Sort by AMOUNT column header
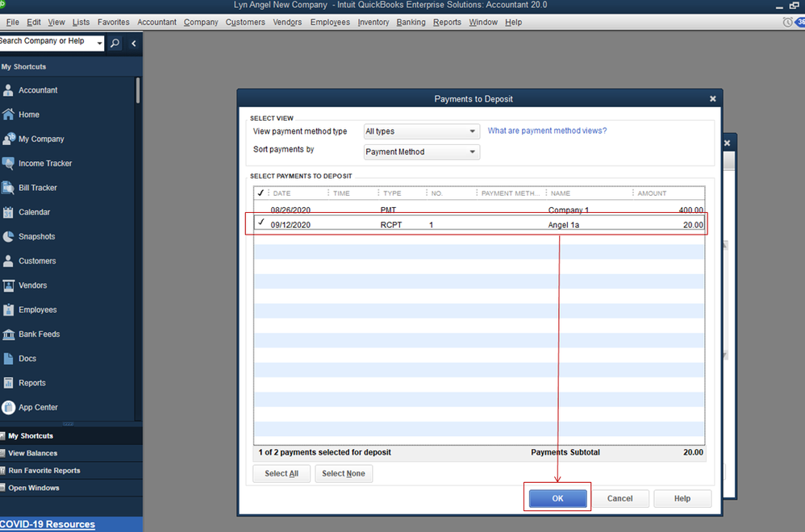This screenshot has width=805, height=532. [x=652, y=193]
